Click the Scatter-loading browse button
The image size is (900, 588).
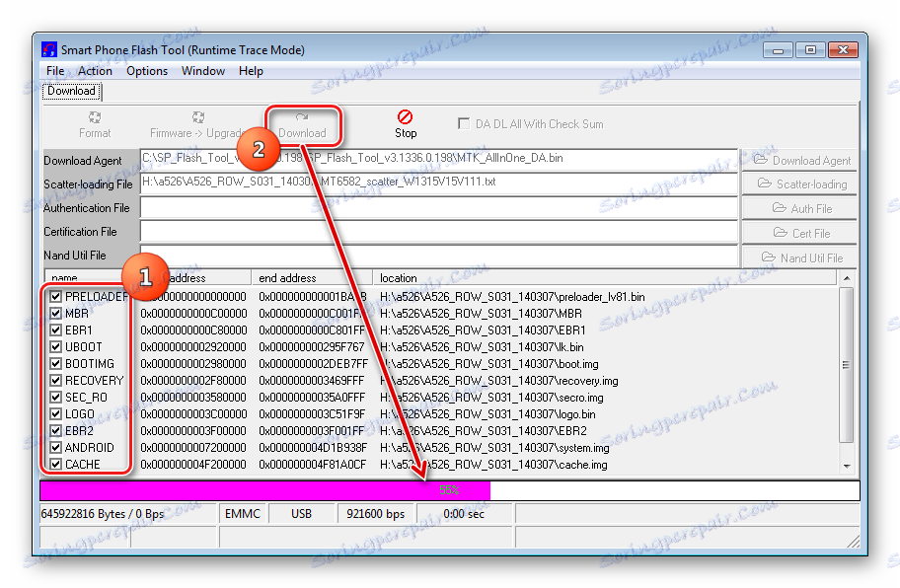[x=799, y=184]
